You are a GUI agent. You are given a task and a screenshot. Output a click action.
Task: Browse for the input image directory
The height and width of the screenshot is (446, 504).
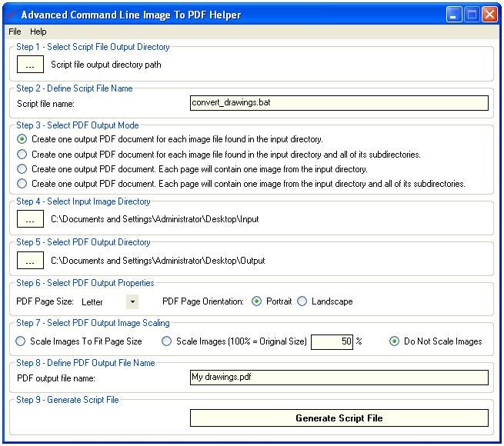(x=30, y=219)
